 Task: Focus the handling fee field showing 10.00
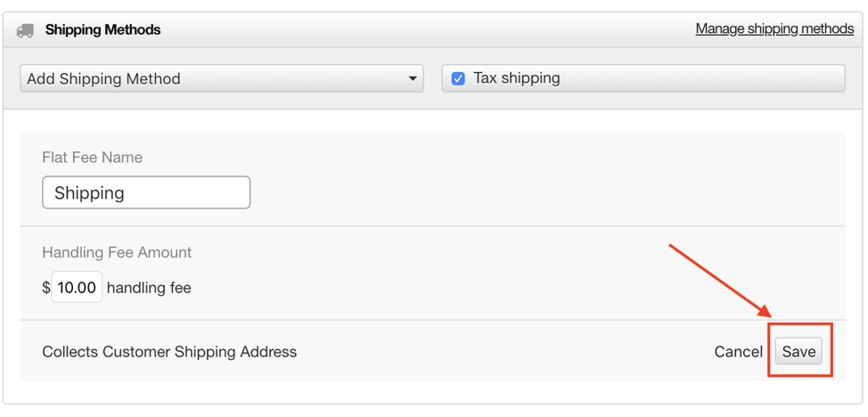(x=77, y=288)
